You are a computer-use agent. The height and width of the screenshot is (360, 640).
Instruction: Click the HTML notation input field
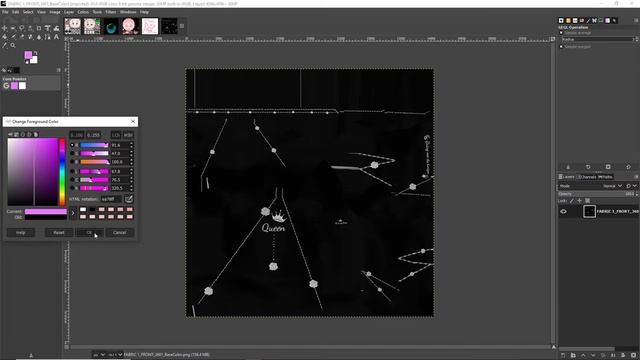[x=111, y=199]
